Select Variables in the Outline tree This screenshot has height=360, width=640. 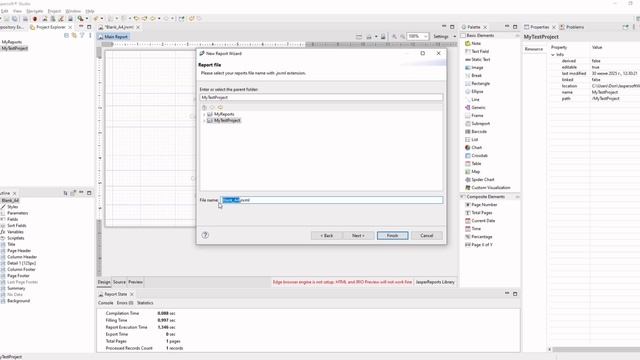(x=15, y=232)
